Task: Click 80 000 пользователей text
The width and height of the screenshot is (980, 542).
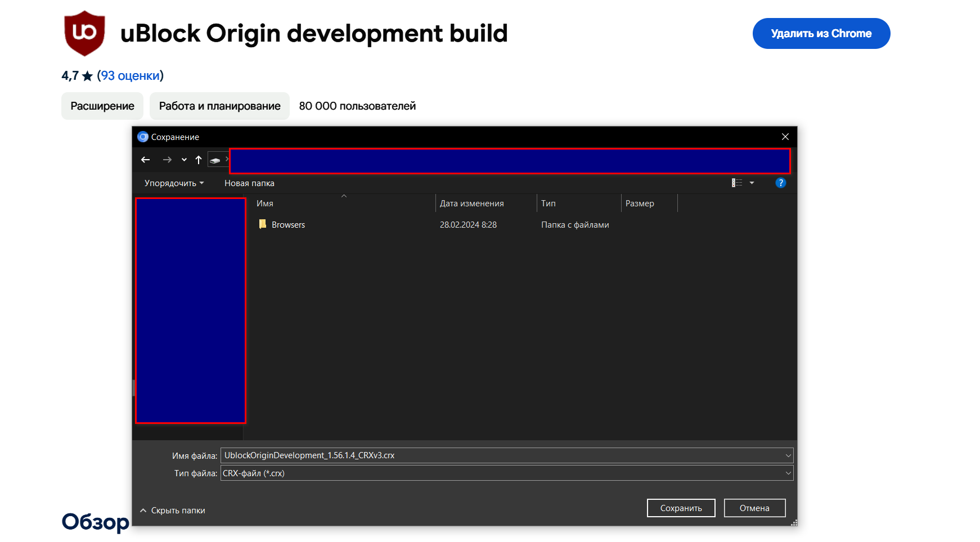Action: (357, 106)
